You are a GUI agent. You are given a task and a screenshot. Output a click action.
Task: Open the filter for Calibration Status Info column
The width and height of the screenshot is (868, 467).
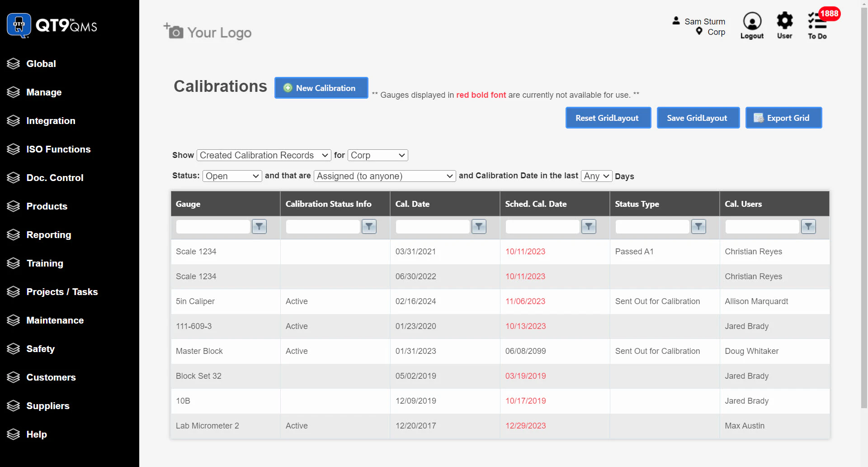click(x=368, y=226)
